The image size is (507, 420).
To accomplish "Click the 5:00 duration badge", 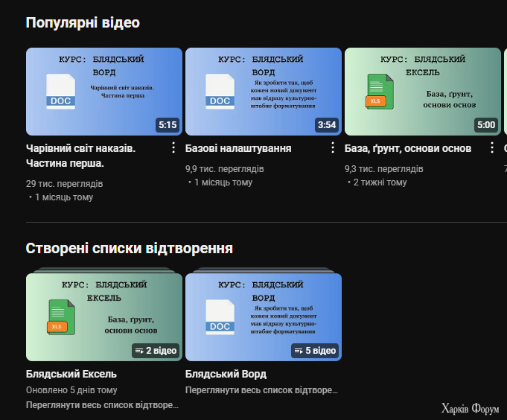I will click(x=486, y=125).
